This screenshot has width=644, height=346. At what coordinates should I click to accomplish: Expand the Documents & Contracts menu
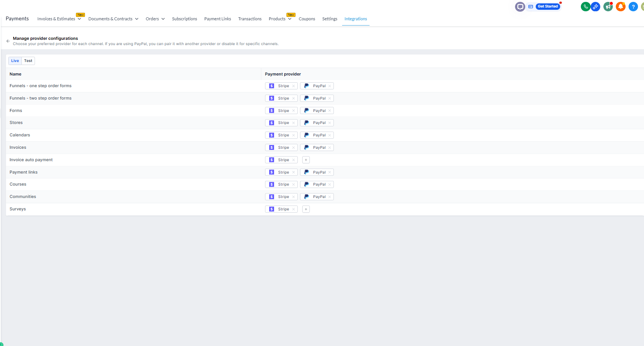(113, 19)
